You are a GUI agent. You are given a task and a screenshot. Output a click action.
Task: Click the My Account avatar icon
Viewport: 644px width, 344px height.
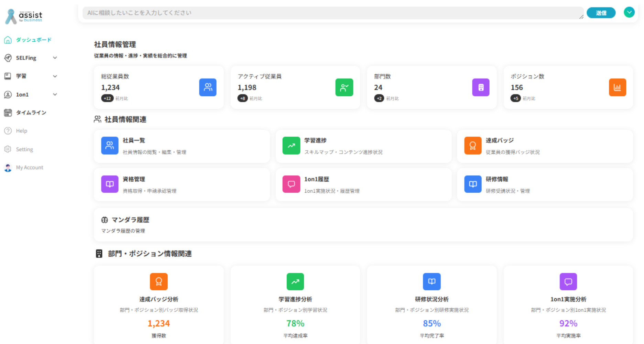pyautogui.click(x=8, y=168)
